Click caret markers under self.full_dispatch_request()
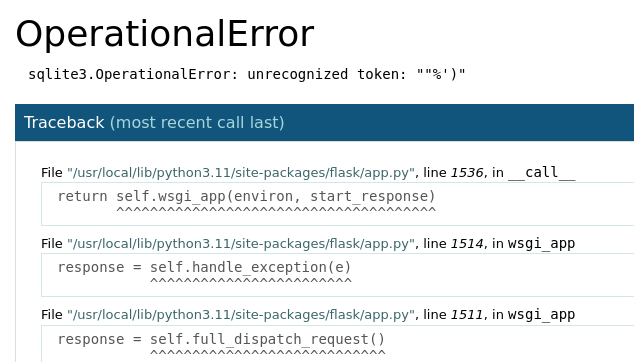 click(x=268, y=353)
